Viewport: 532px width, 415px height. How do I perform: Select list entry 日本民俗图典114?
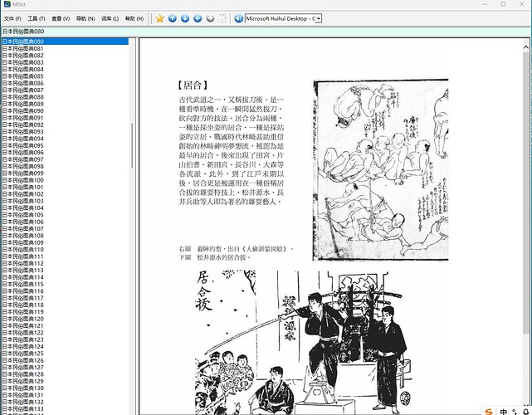coord(65,277)
